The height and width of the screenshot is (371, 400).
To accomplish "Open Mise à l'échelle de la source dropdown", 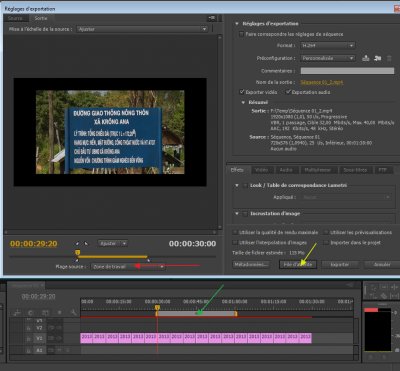I will point(142,29).
